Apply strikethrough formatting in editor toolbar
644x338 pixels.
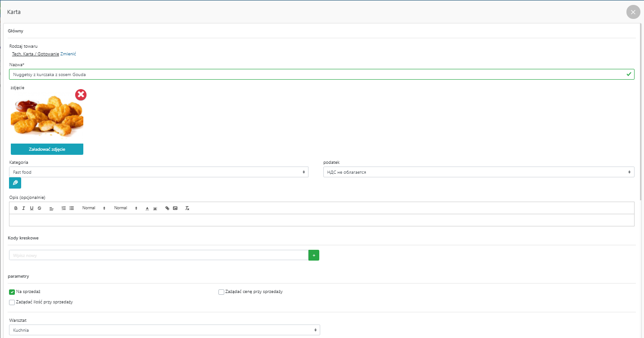coord(40,208)
